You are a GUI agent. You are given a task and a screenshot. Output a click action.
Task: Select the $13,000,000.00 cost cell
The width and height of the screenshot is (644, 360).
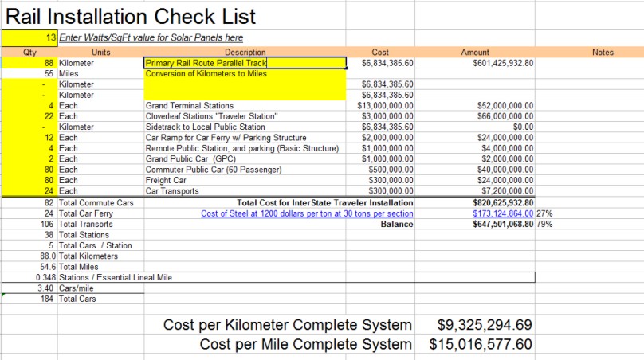[380, 105]
